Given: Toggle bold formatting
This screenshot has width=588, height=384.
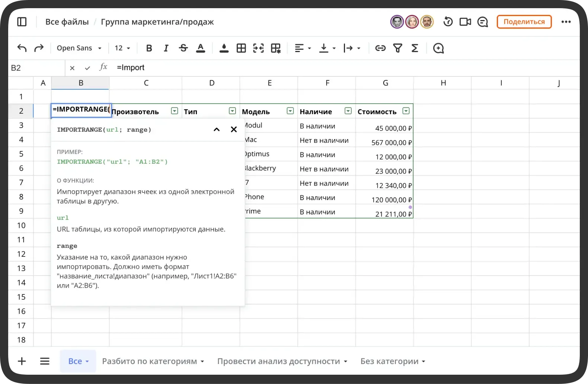Looking at the screenshot, I should coord(149,48).
